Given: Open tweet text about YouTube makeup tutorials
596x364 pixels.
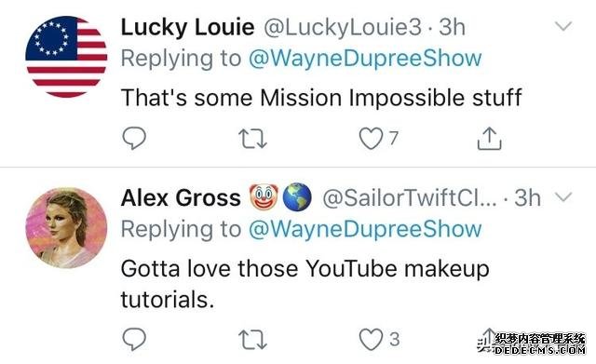Looking at the screenshot, I should (305, 284).
